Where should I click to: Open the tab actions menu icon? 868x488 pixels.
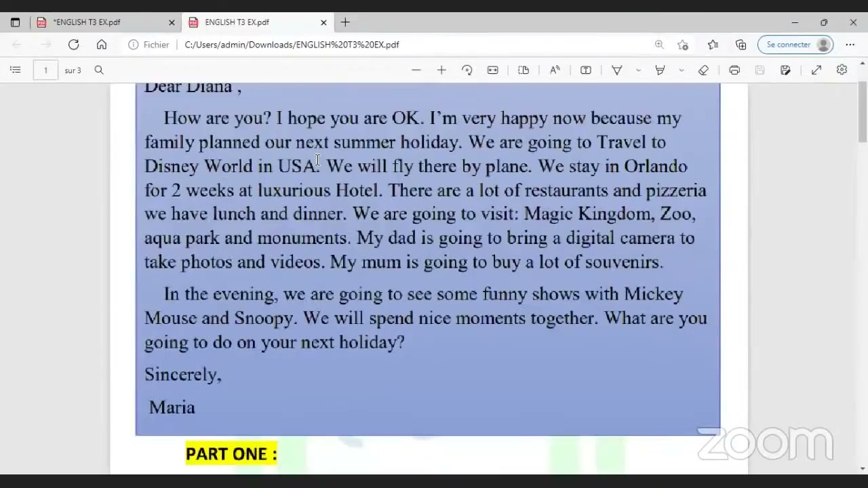(x=16, y=22)
